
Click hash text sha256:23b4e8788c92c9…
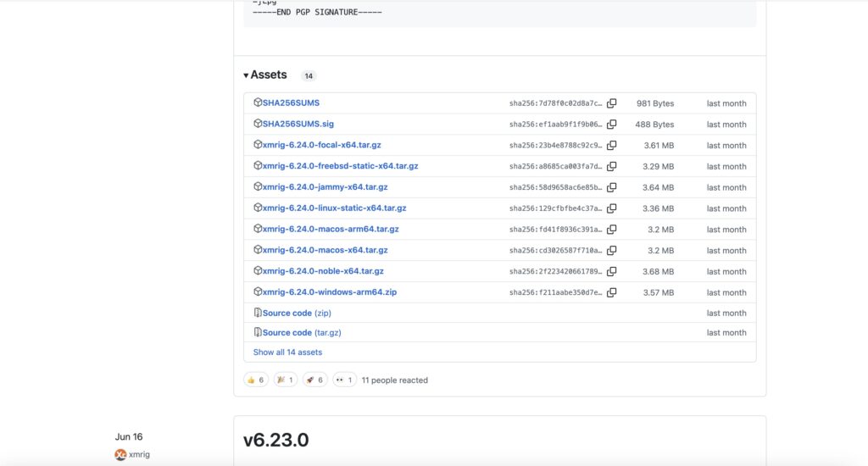[x=556, y=146]
